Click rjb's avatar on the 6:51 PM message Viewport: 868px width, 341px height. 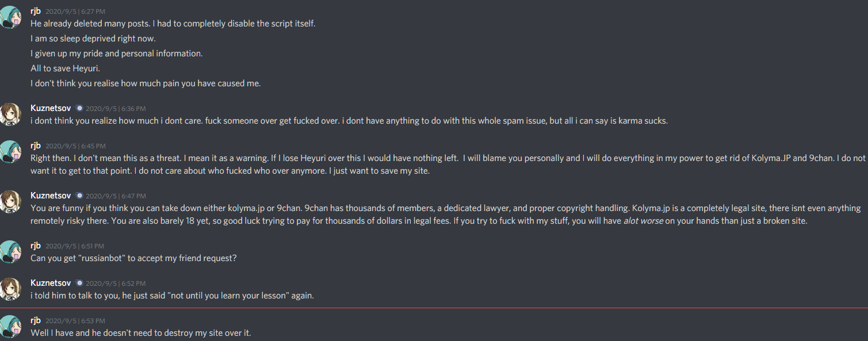point(11,251)
